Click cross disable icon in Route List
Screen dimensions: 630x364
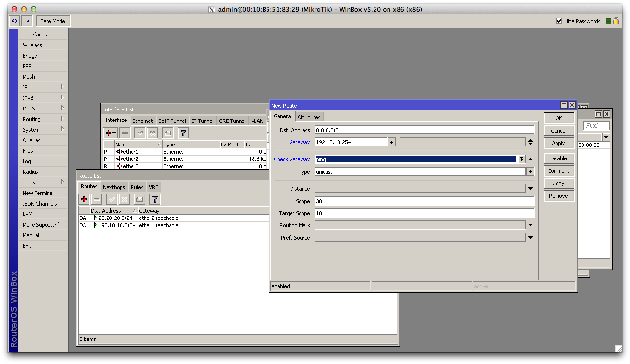coord(124,199)
